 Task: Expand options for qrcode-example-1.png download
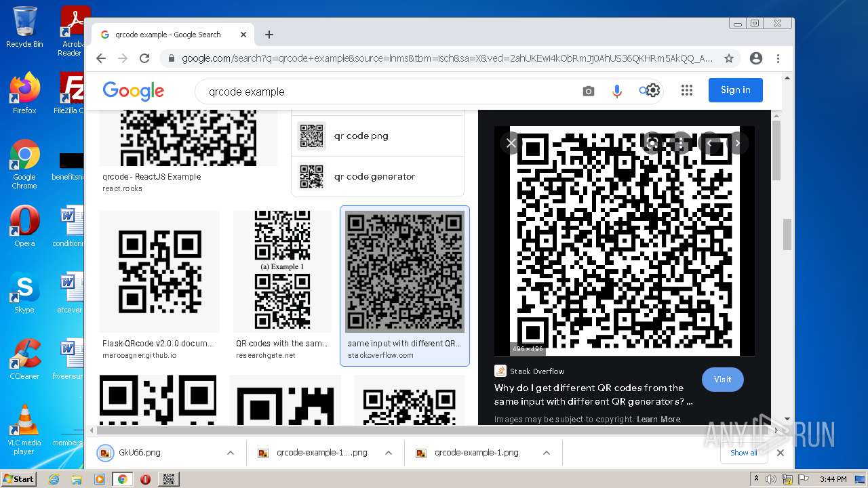(546, 453)
